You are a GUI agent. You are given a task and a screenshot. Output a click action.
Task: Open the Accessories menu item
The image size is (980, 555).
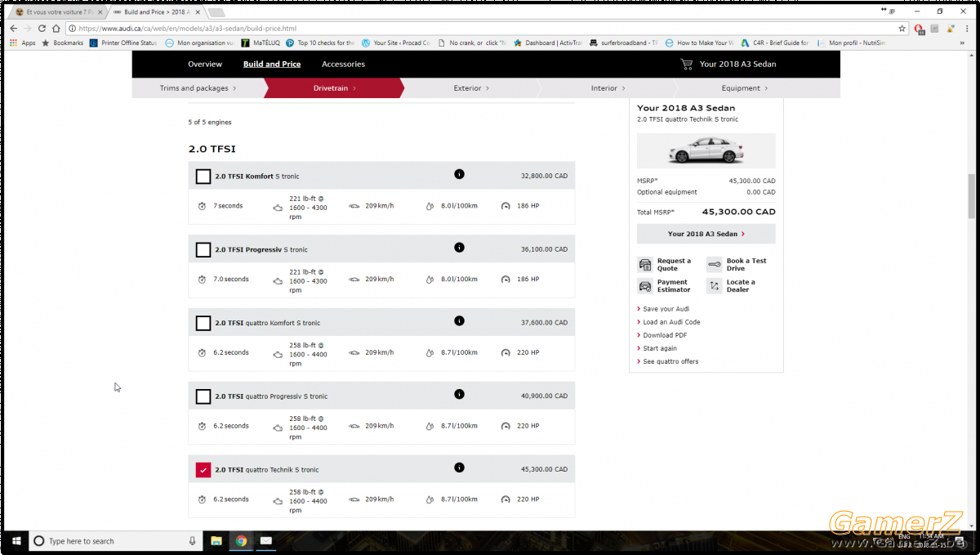point(343,64)
